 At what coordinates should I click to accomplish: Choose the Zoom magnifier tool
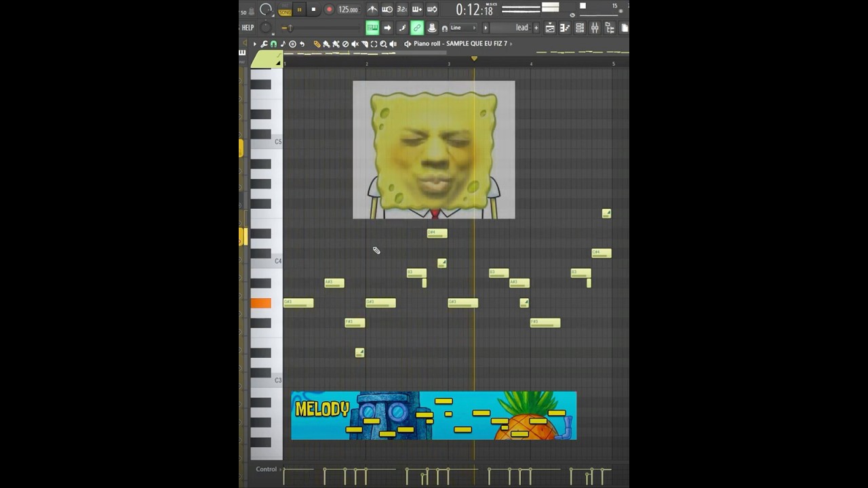tap(383, 44)
